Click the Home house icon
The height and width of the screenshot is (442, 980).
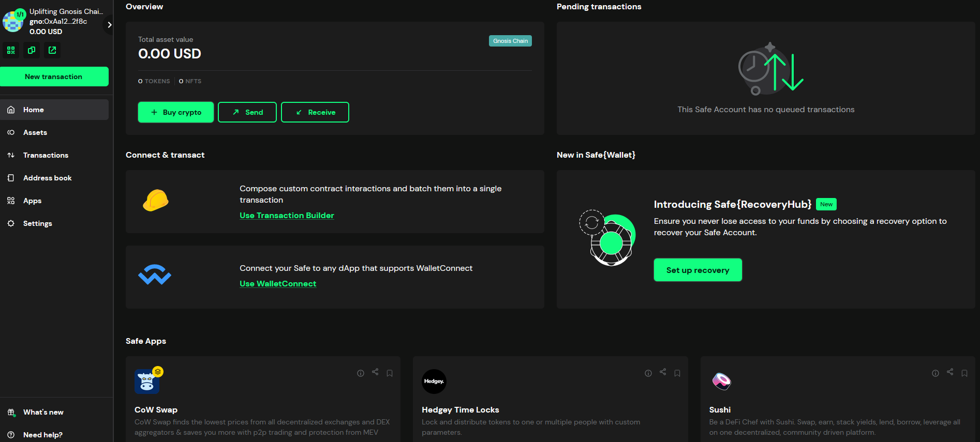click(x=11, y=110)
